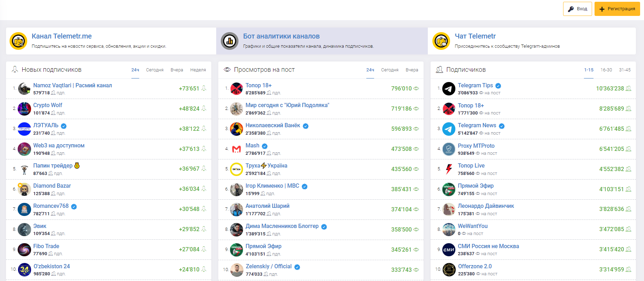Screen dimensions: 644x281
Task: Select Вчера tab in Просмотров на пост
Action: pos(412,70)
